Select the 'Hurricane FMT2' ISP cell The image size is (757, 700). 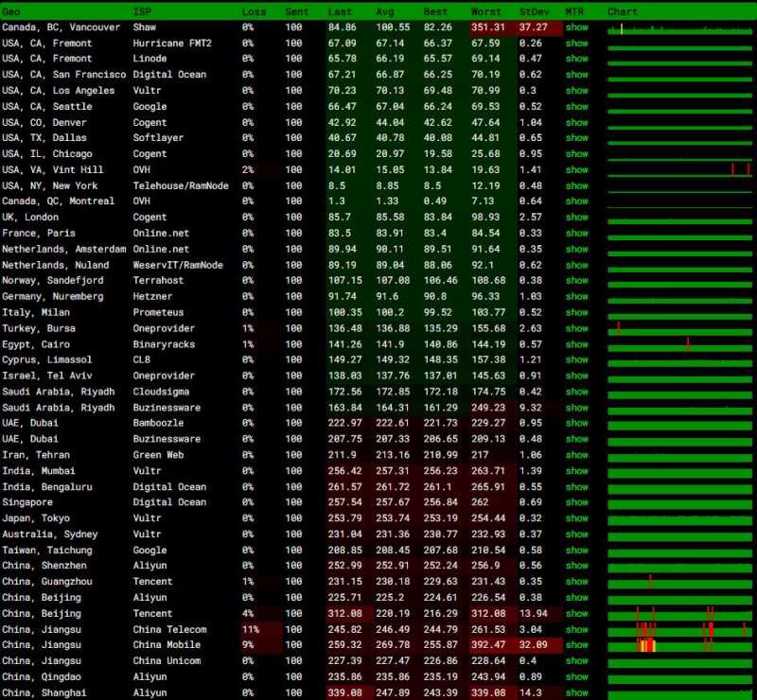(x=172, y=44)
